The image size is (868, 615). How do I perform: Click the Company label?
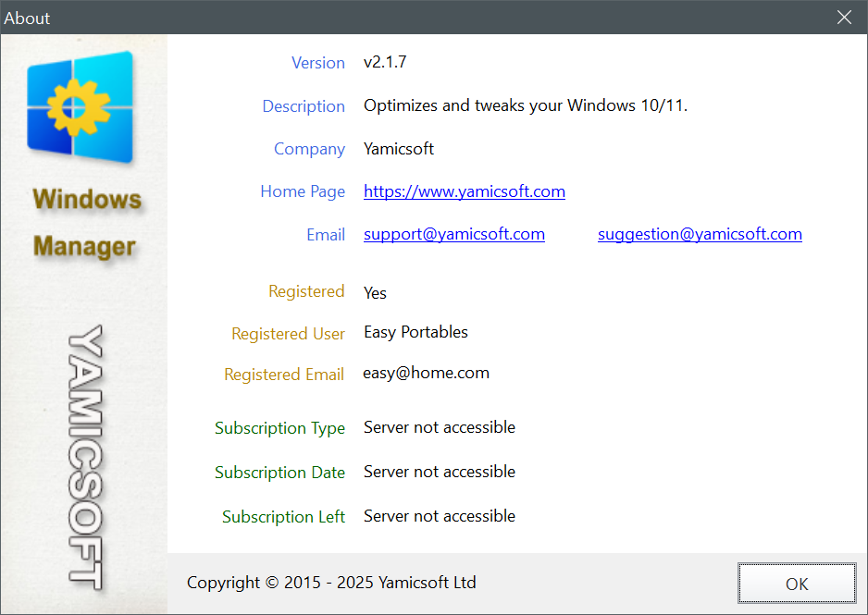point(309,149)
